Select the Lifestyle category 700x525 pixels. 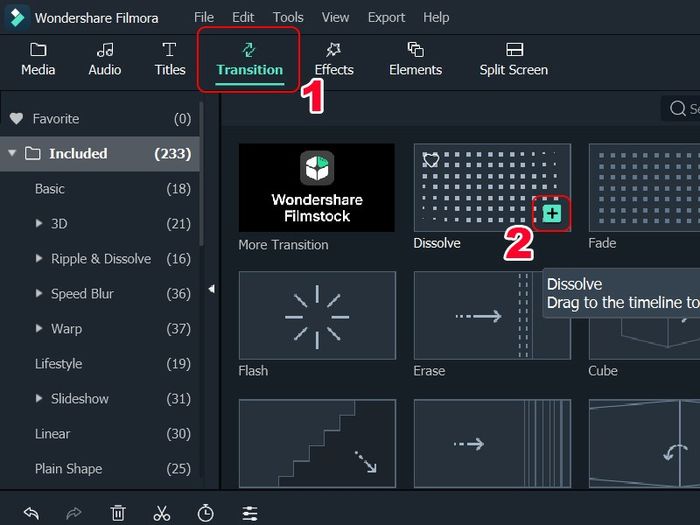pos(100,364)
